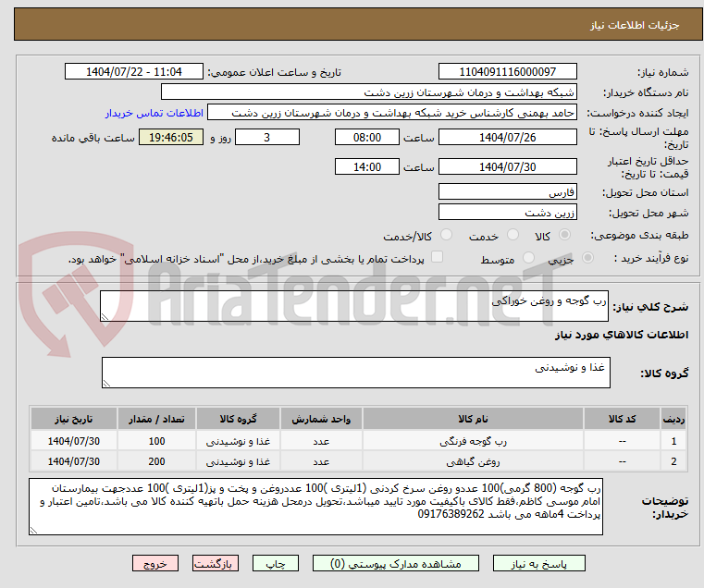Click the price validity date 1404/07/30
This screenshot has height=588, width=704.
[x=507, y=167]
